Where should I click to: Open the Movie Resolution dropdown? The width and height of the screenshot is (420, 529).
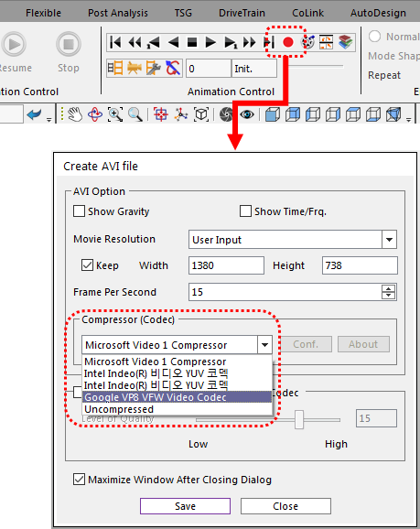tap(389, 240)
